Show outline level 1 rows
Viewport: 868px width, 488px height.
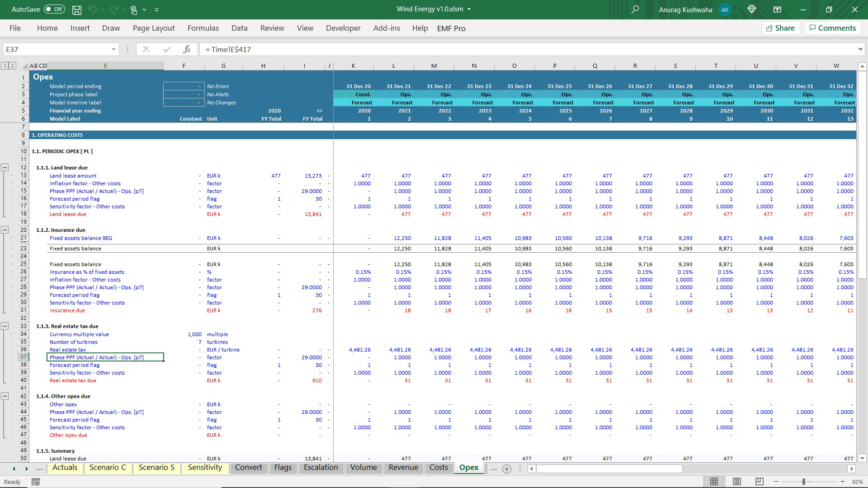5,66
